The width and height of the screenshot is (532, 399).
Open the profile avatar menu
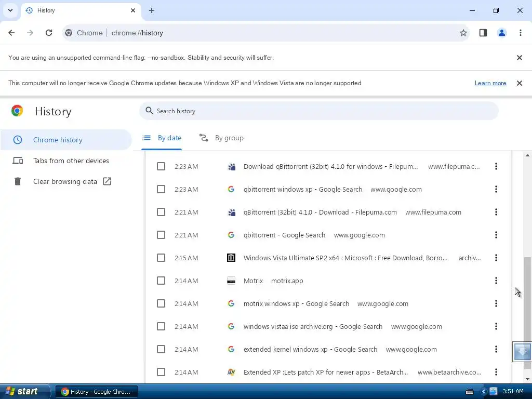point(502,33)
